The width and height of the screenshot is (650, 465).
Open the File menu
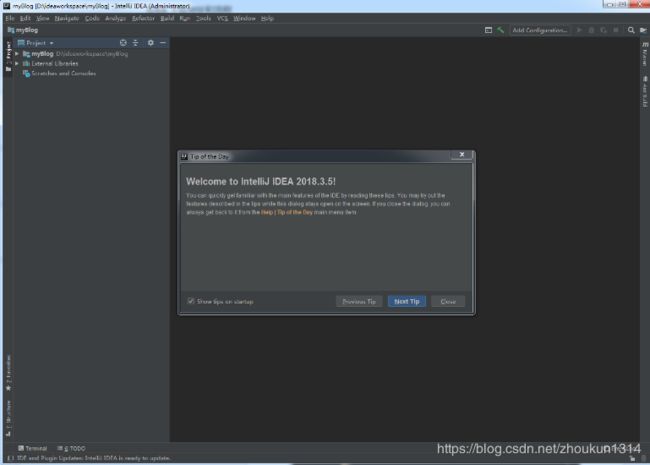pos(10,19)
